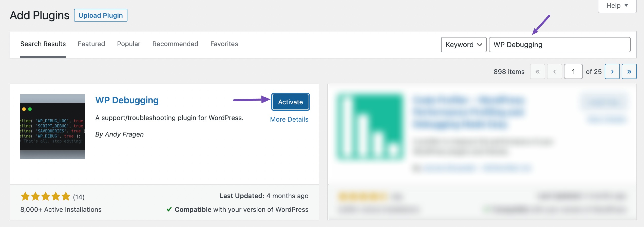Open the Featured plugins tab
The height and width of the screenshot is (227, 644).
click(x=91, y=44)
